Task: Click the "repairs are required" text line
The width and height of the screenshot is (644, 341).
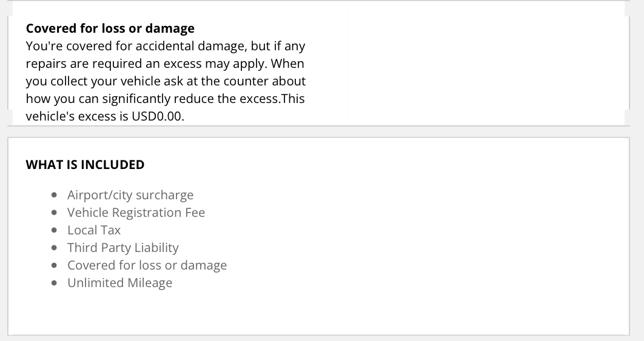Action: click(x=165, y=64)
